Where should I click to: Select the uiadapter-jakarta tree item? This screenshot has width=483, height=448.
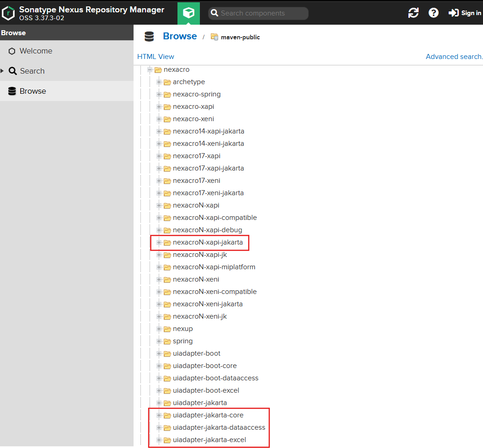199,403
